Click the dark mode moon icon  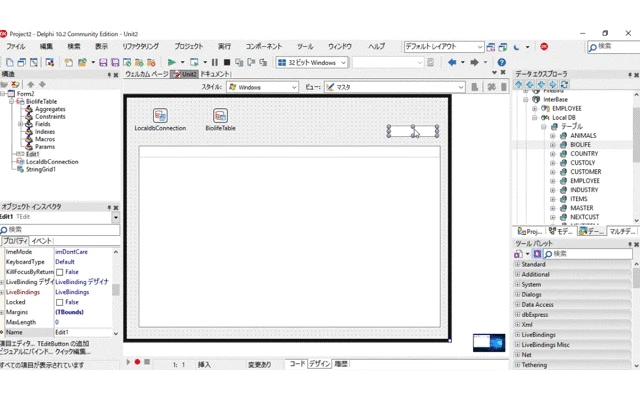pyautogui.click(x=516, y=47)
